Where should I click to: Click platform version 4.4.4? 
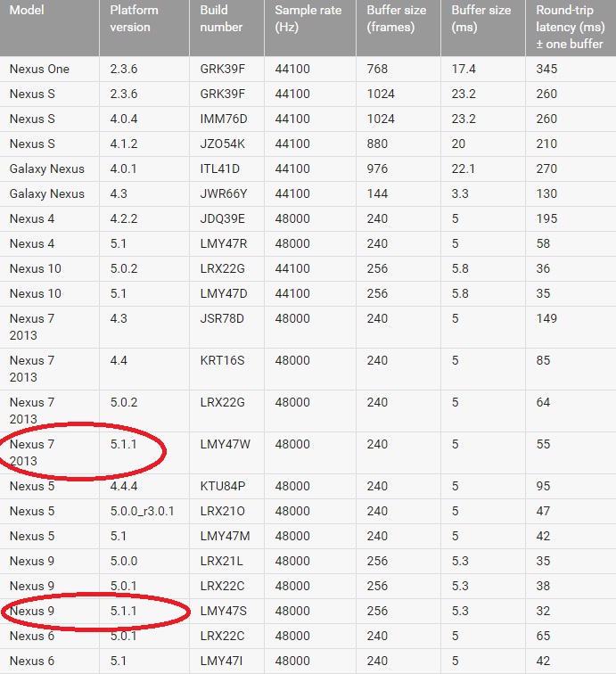[124, 486]
